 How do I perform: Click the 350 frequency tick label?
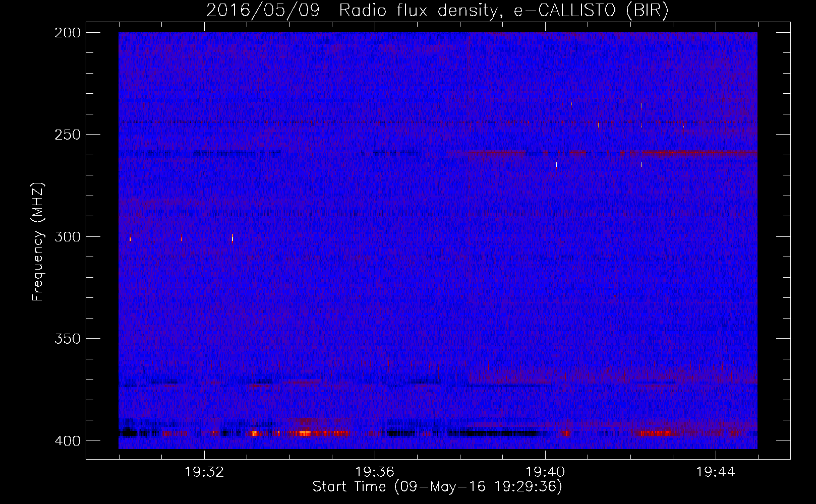pos(68,339)
